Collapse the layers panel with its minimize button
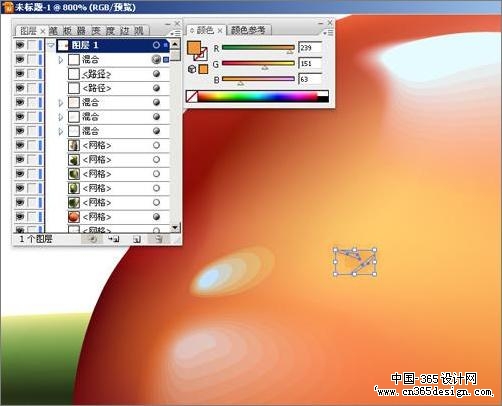Screen dimensions: 502x406 (168, 24)
